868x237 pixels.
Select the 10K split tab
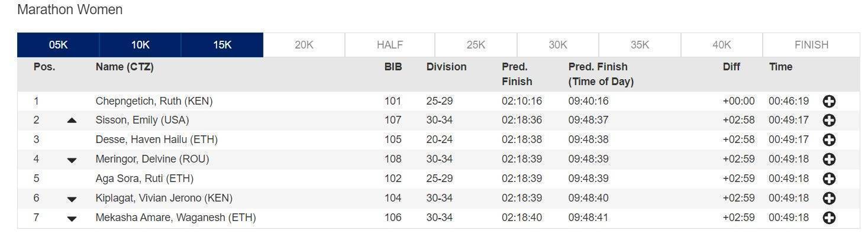[140, 45]
